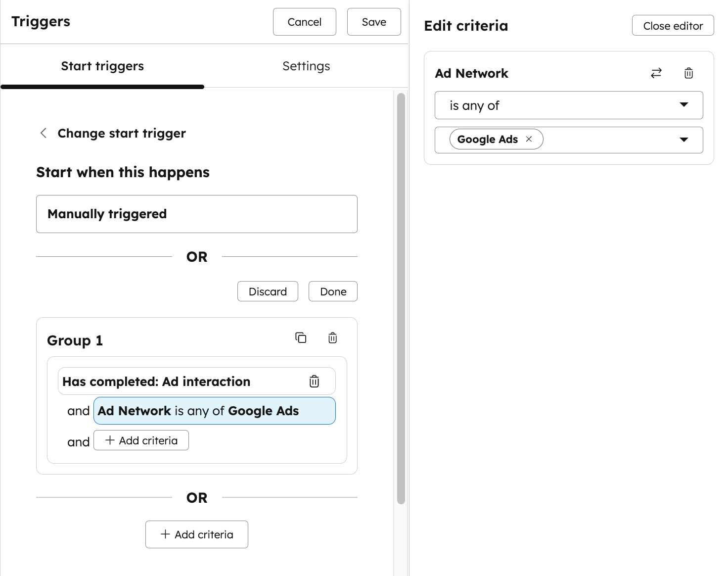Viewport: 728px width, 576px height.
Task: Remove the Has completed: Ad interaction criteria
Action: (x=315, y=381)
